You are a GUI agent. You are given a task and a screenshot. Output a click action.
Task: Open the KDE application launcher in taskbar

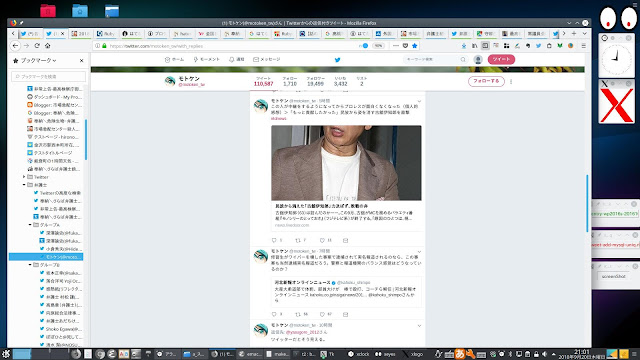6,354
